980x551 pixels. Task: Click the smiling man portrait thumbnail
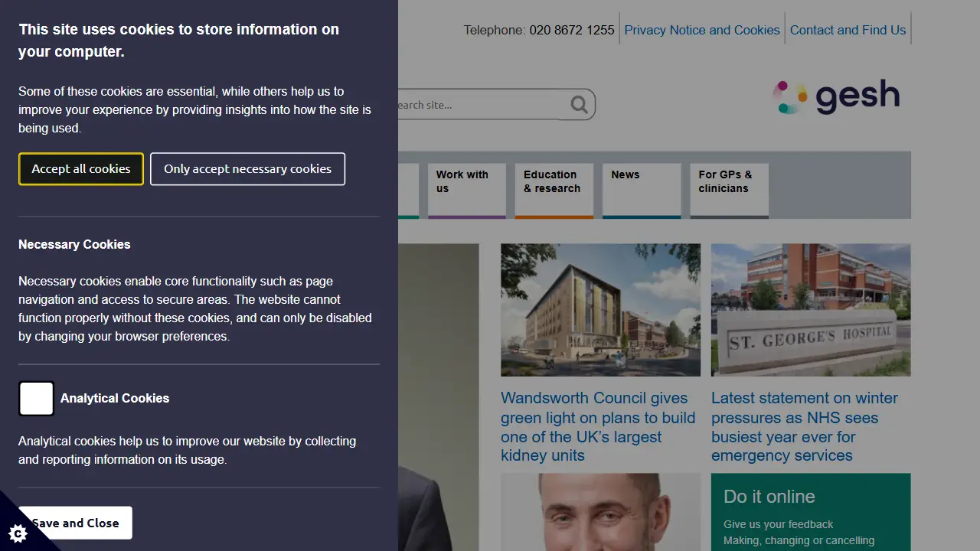600,512
